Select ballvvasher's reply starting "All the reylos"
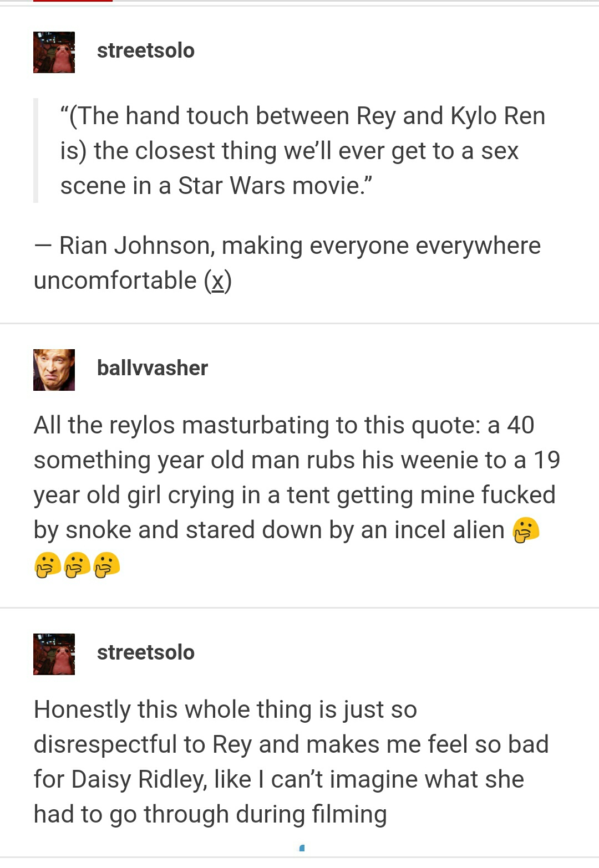Screen dimensions: 599x868 click(297, 495)
